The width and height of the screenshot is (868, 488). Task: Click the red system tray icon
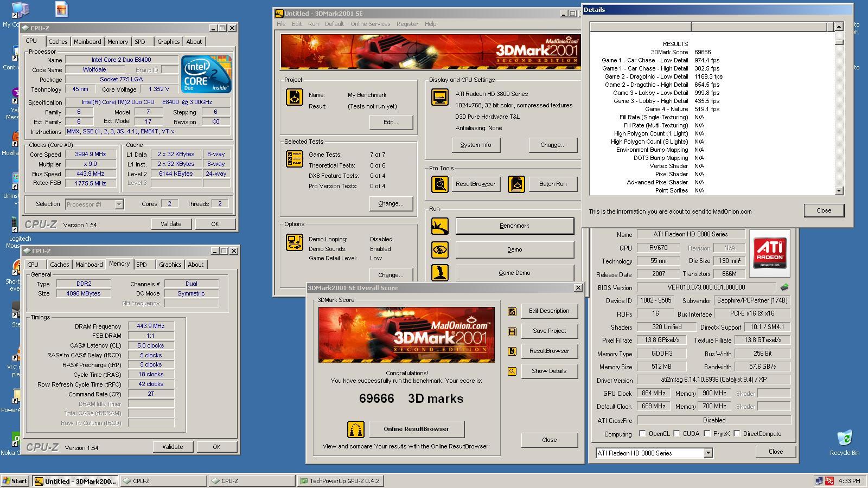tap(829, 481)
